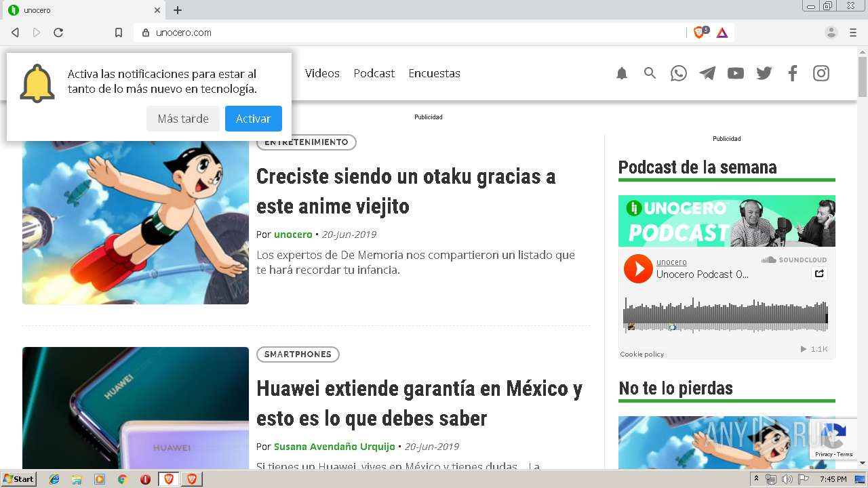Open the site search magnifier icon
868x488 pixels.
(650, 73)
